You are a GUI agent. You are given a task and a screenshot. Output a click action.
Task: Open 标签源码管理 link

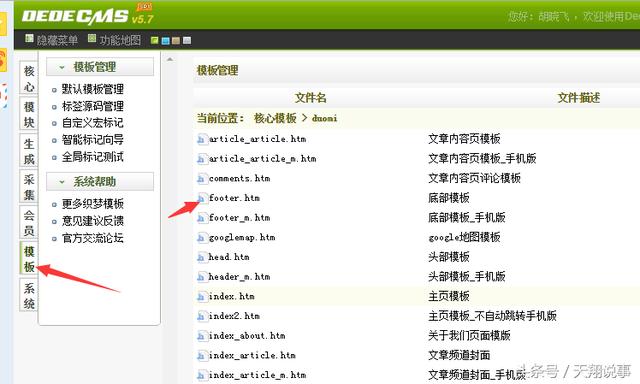(93, 106)
